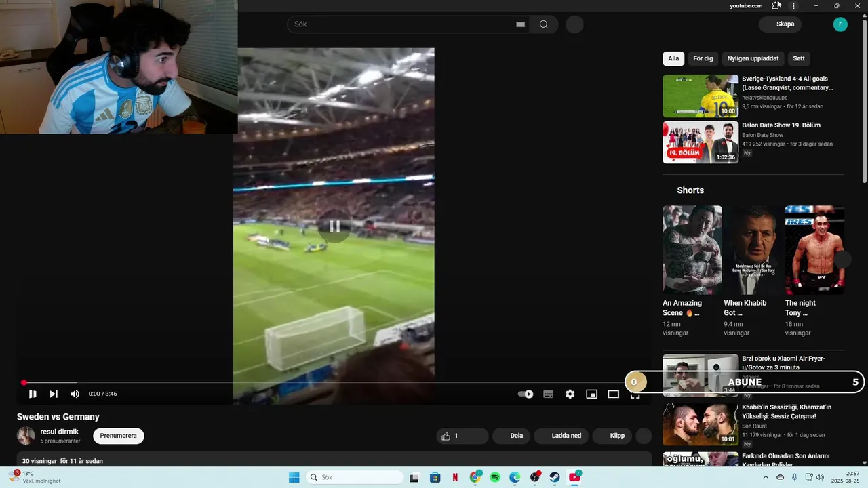The width and height of the screenshot is (868, 488).
Task: Click the page vertical scrollbar
Action: point(864,102)
